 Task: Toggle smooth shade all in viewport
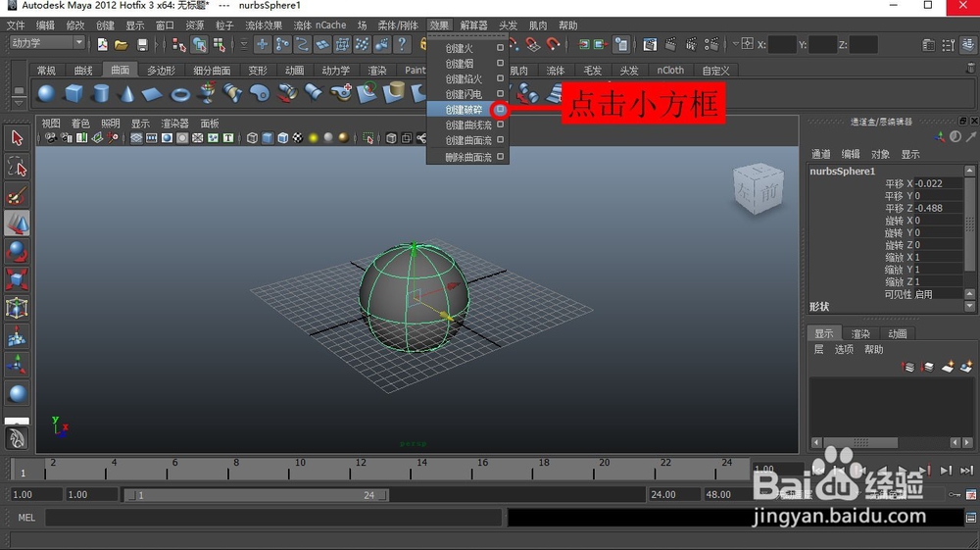(267, 138)
